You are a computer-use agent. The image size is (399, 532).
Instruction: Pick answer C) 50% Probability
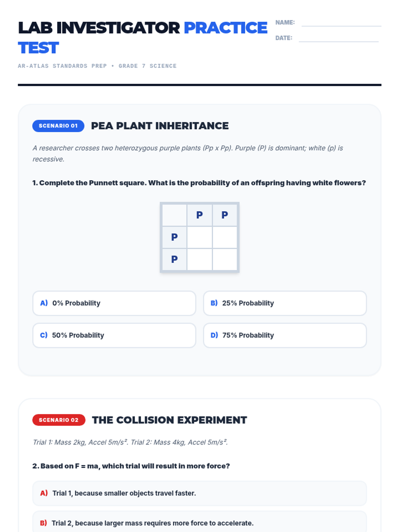point(114,335)
